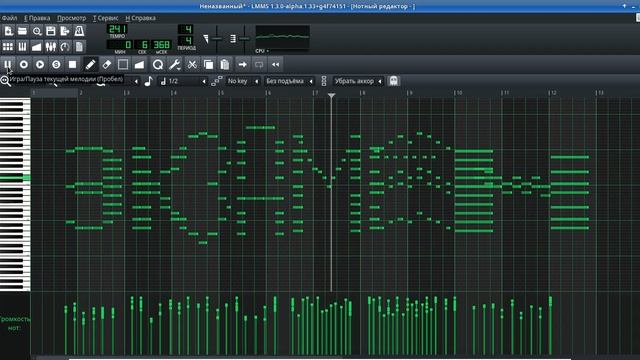Open the Сервис menu

[x=105, y=18]
